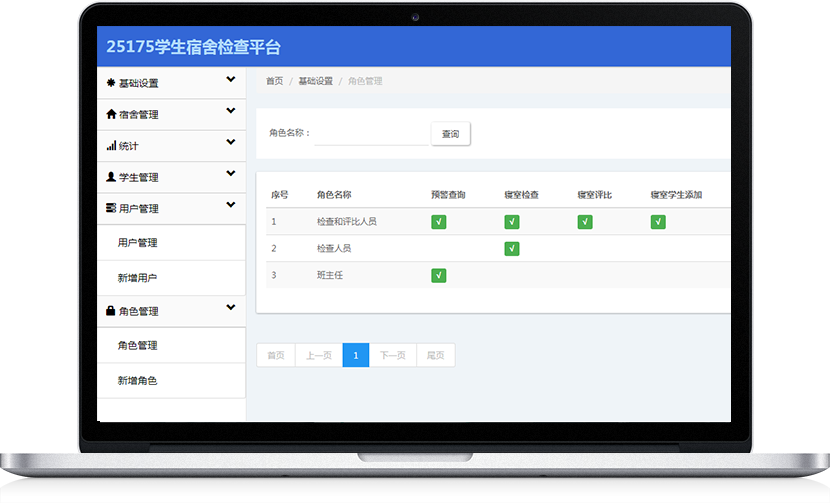The image size is (830, 503).
Task: Click the 下一页 pagination button
Action: point(392,355)
